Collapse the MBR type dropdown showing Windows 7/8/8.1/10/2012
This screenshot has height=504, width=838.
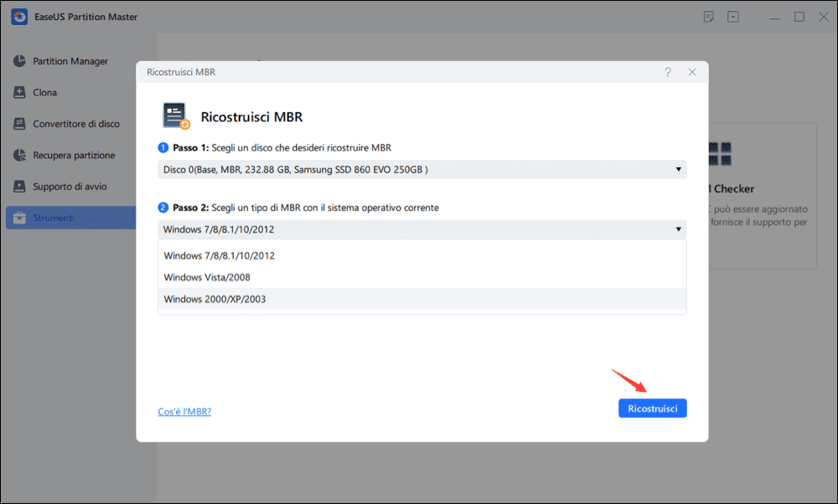click(x=422, y=229)
